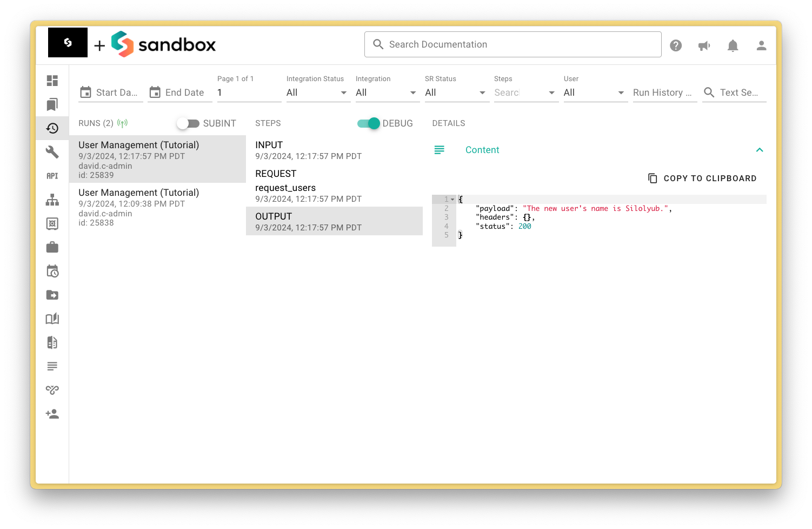Open the User filter dropdown
The height and width of the screenshot is (529, 812).
point(594,92)
